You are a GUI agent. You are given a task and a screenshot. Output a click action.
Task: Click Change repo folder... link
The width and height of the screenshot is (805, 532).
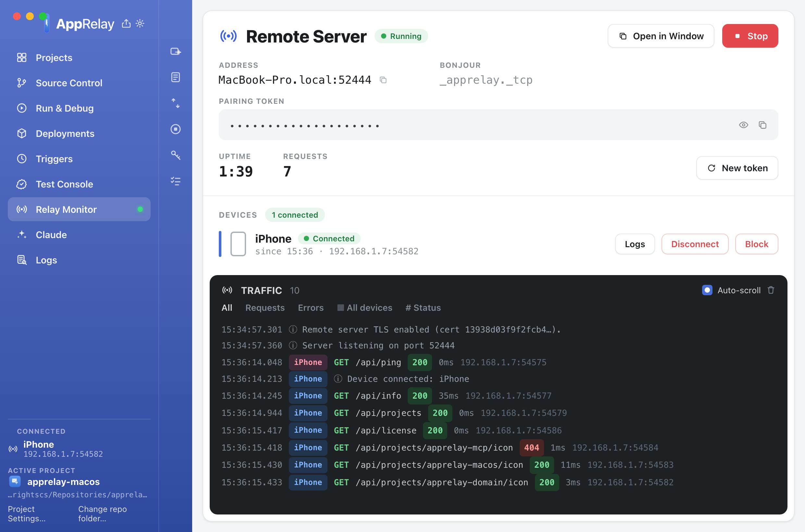pyautogui.click(x=103, y=514)
